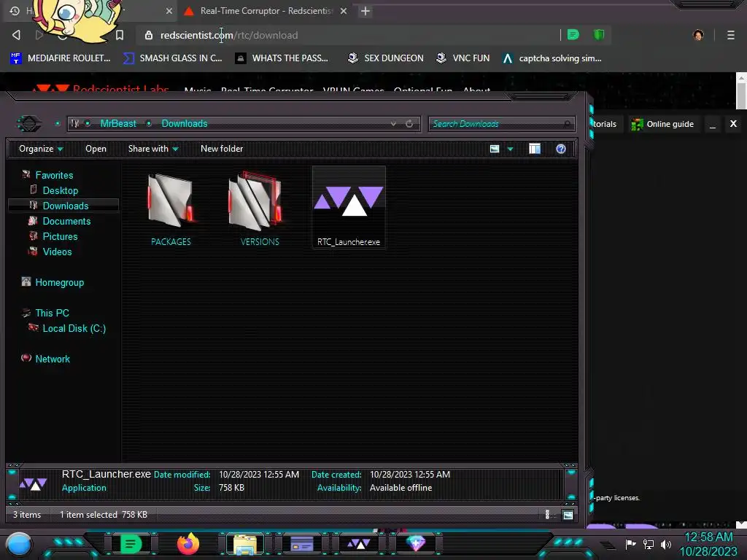Click the green chat extension icon
Viewport: 747px width, 560px height.
573,35
